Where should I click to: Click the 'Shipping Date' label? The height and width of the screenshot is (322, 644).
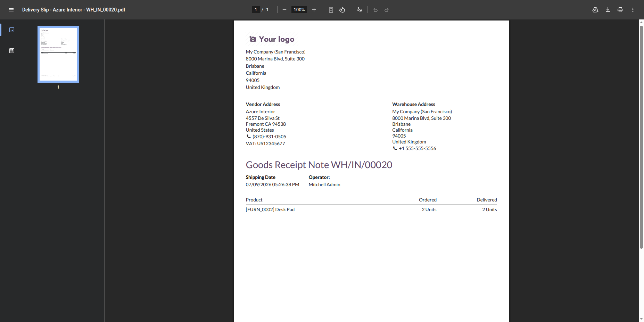click(261, 177)
